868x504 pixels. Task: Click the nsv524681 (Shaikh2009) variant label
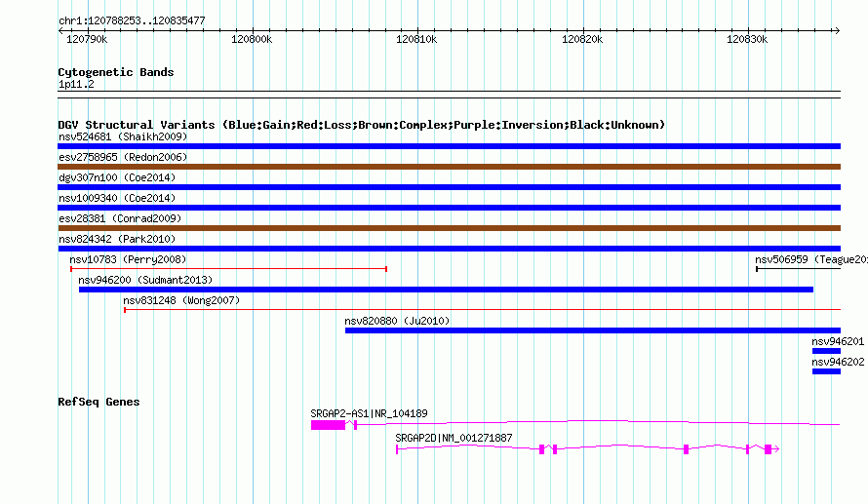point(123,136)
